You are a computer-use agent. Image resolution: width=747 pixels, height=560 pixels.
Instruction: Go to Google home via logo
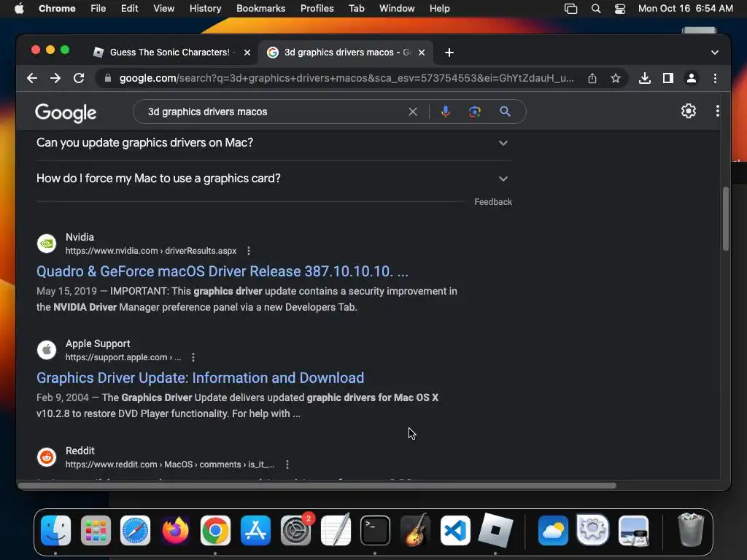point(66,113)
